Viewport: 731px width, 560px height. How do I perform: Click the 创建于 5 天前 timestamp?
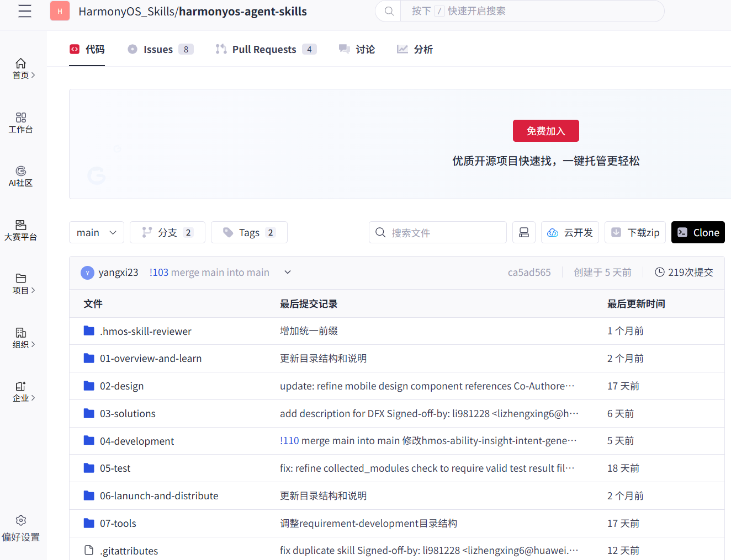click(x=602, y=272)
